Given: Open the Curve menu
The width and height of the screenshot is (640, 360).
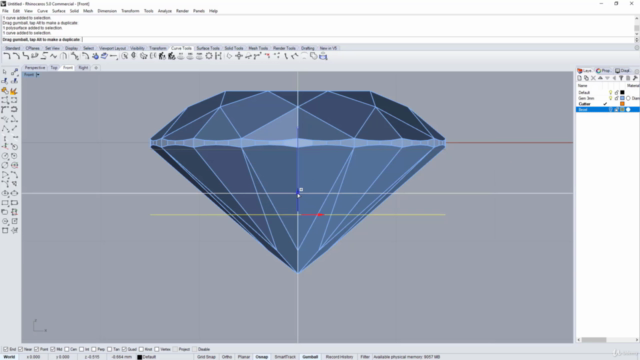Looking at the screenshot, I should point(42,11).
